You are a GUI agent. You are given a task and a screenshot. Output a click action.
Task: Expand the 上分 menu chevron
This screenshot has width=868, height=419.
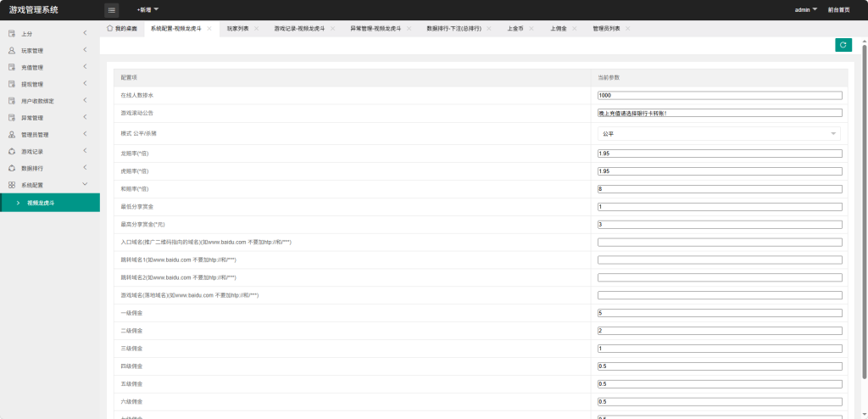click(86, 33)
